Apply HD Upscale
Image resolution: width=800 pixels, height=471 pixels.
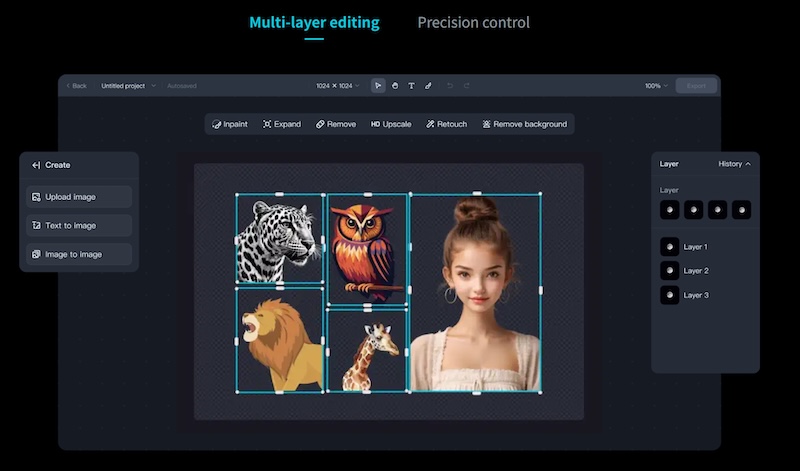coord(391,124)
